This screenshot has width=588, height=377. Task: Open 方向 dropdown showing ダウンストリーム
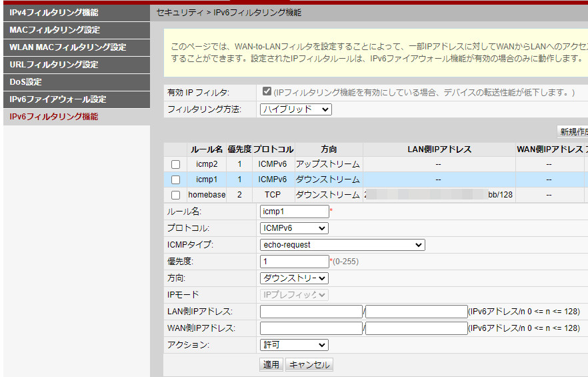[294, 278]
